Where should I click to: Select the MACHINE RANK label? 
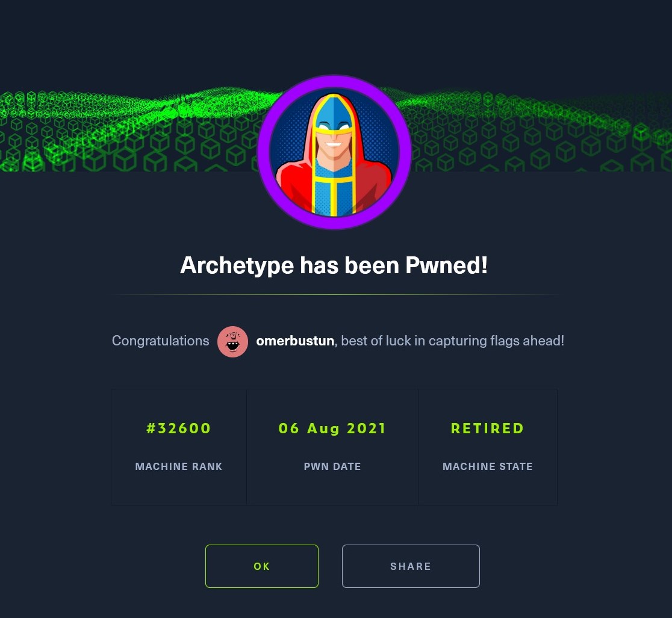point(179,466)
